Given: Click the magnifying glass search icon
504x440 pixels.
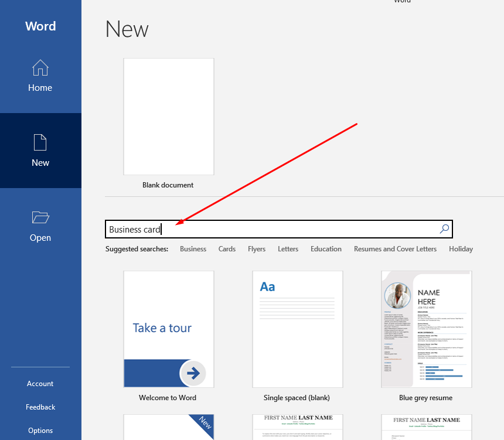Looking at the screenshot, I should point(444,229).
